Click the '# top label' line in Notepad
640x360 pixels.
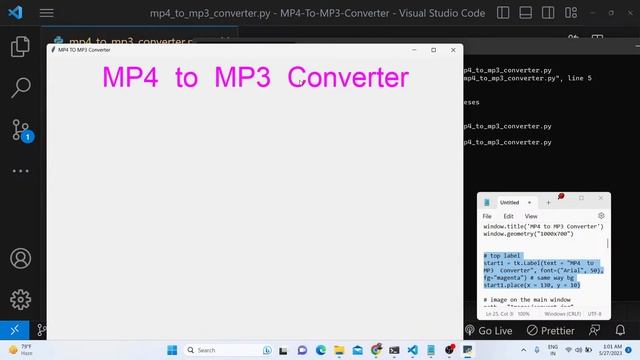(x=502, y=256)
